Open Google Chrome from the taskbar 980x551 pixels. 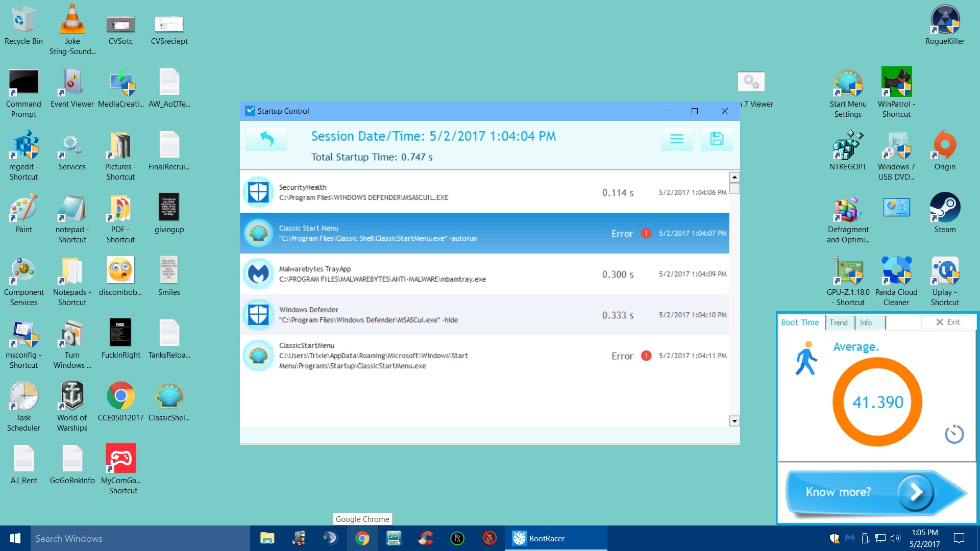point(362,538)
